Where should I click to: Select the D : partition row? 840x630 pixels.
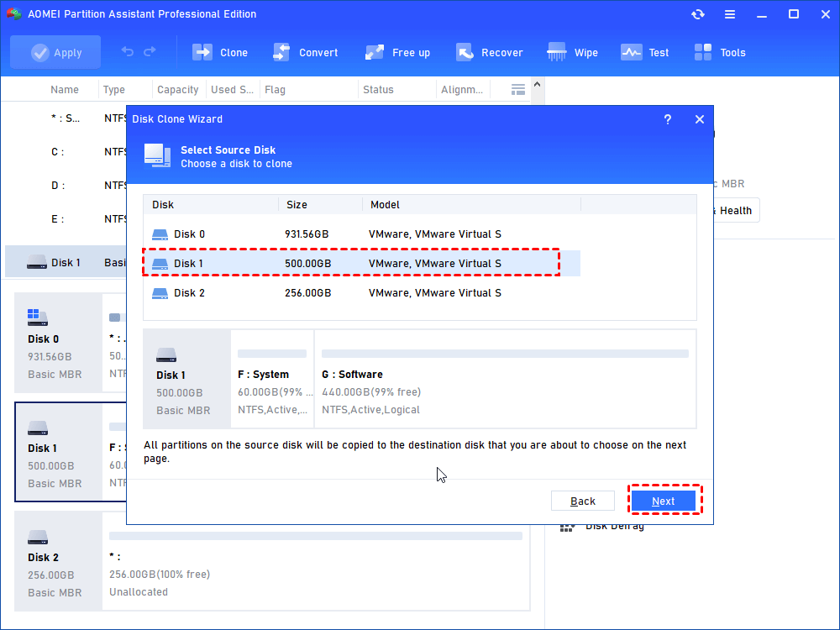(66, 186)
